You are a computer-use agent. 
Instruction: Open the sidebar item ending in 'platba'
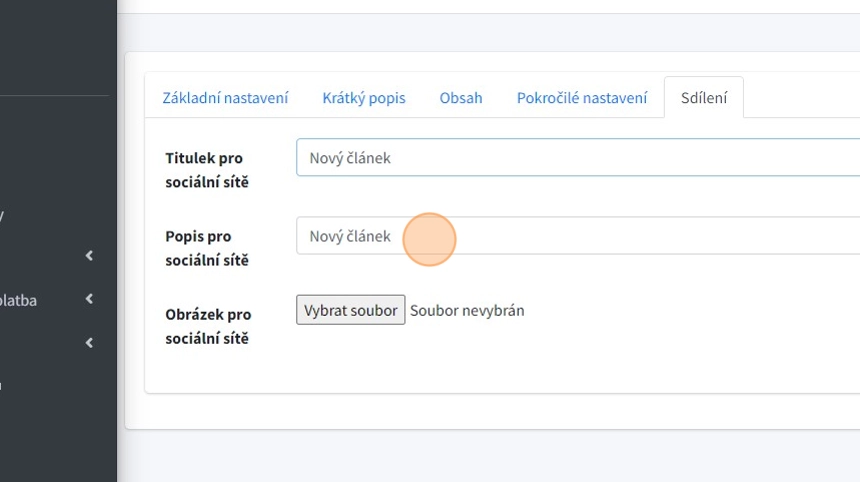[x=19, y=299]
